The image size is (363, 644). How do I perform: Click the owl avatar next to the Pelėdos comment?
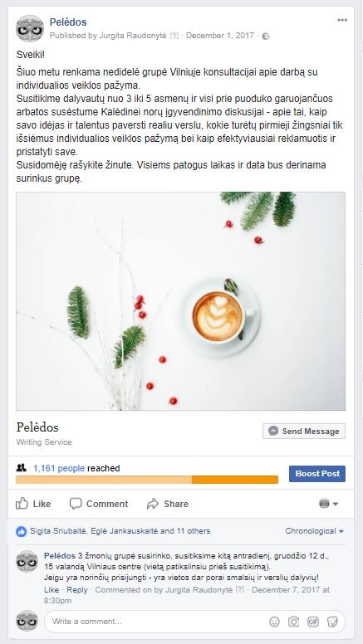coord(27,561)
